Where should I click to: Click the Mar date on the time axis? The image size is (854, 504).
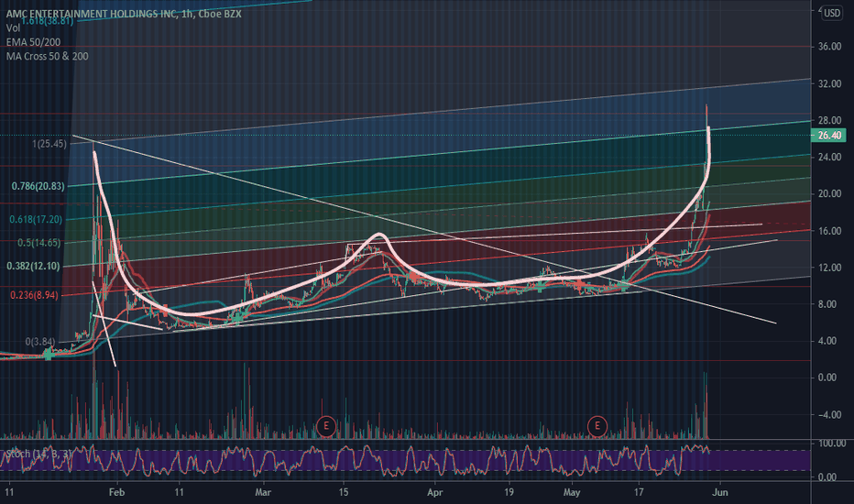point(263,493)
